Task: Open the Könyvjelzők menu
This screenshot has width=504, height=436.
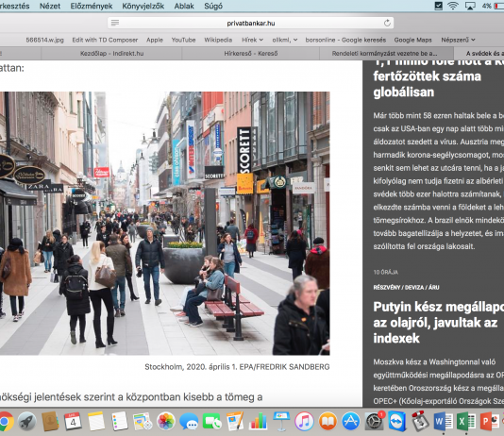Action: coord(143,6)
